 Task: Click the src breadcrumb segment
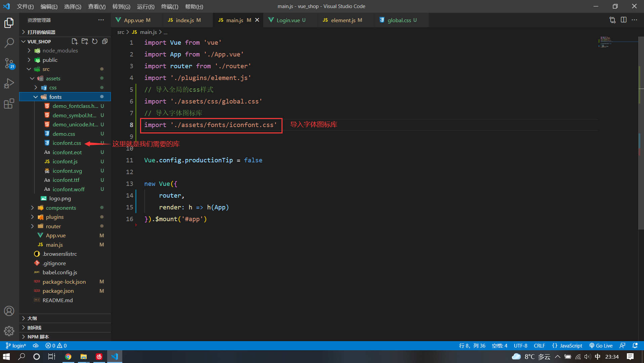click(121, 32)
